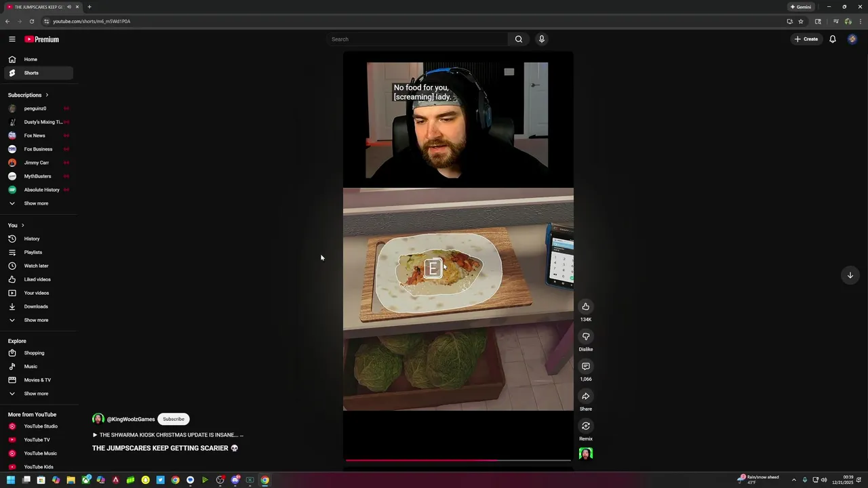Viewport: 868px width, 488px height.
Task: Open Downloads in the sidebar
Action: point(39,306)
